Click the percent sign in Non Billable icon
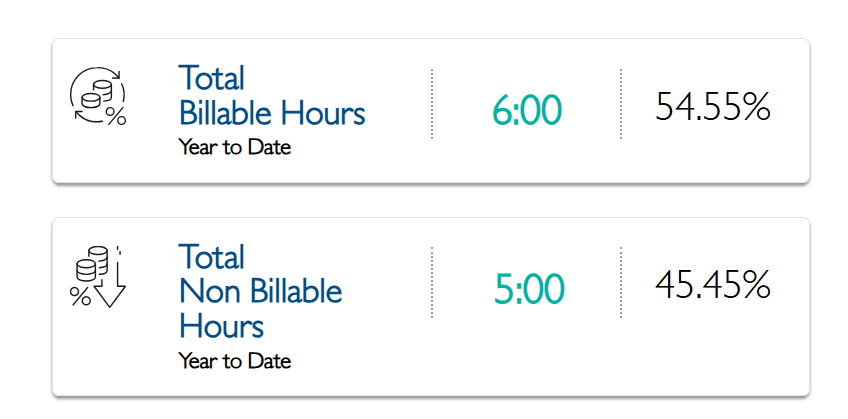Image resolution: width=848 pixels, height=419 pixels. tap(80, 296)
